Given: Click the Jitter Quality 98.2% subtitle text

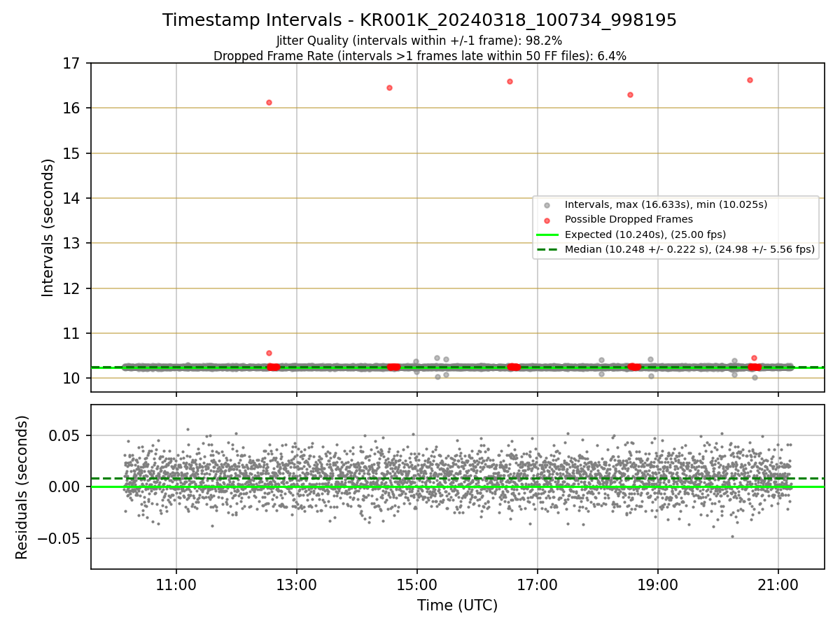Looking at the screenshot, I should pos(419,41).
